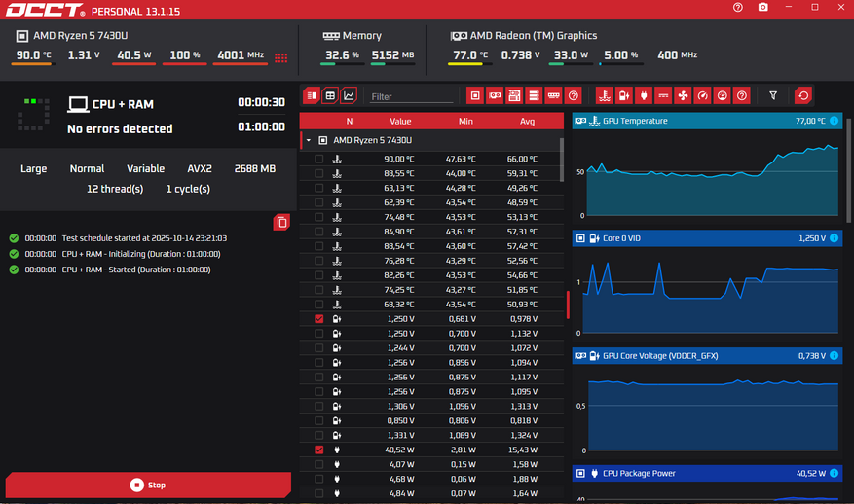Click the screenshot camera icon in title bar

[762, 8]
